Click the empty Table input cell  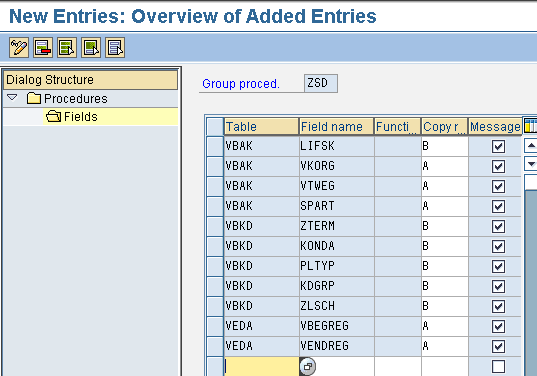[x=262, y=366]
